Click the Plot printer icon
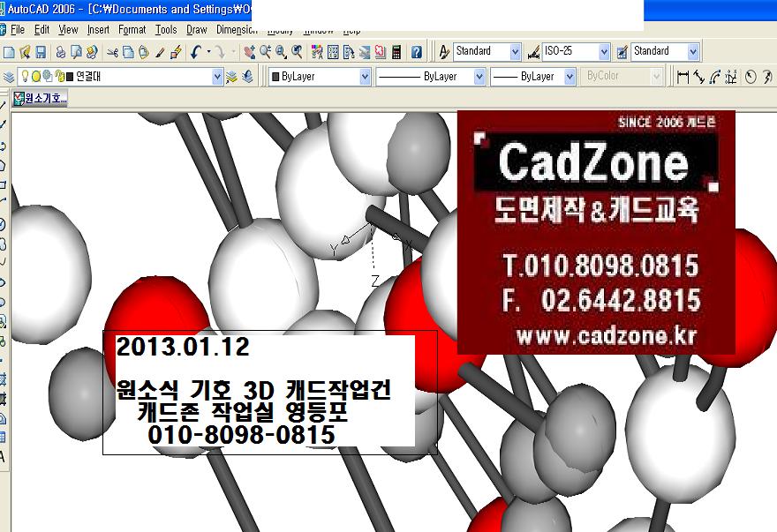777x532 pixels. [x=60, y=52]
